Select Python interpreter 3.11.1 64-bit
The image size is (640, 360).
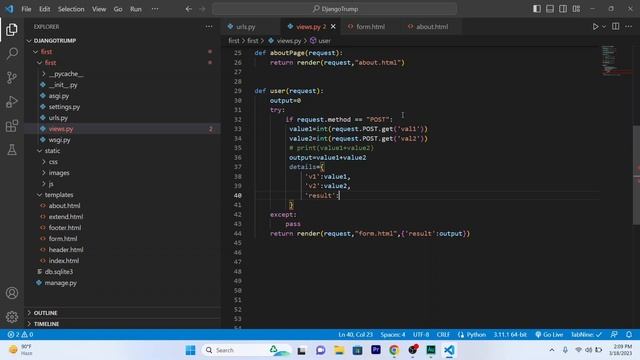tap(509, 334)
